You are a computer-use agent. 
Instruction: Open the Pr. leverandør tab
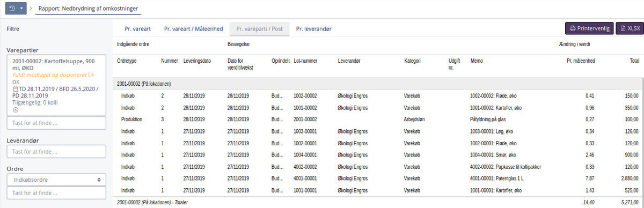[x=313, y=29]
